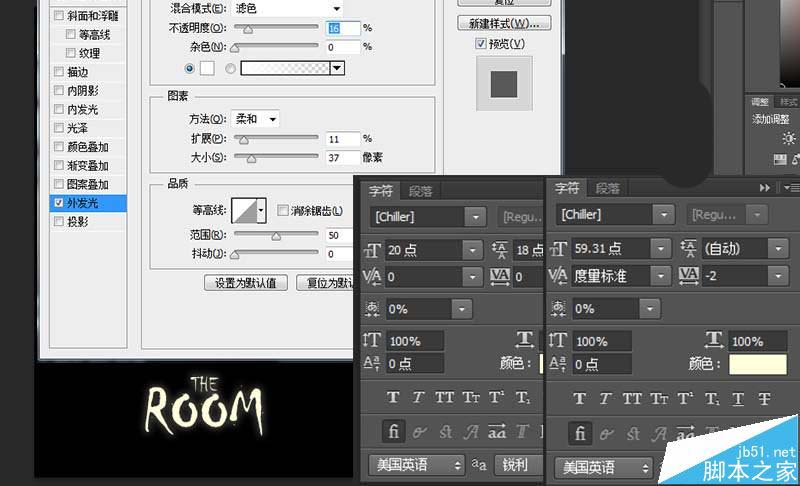Viewport: 800px width, 486px height.
Task: Switch to 段落 tab in the left panel
Action: pyautogui.click(x=420, y=191)
